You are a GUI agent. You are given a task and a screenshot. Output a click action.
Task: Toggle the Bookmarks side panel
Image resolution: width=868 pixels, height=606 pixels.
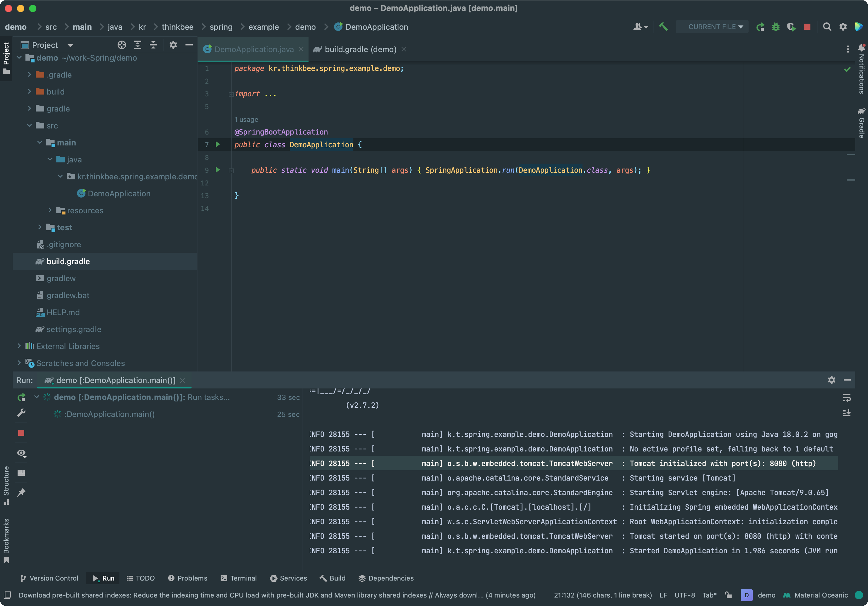pos(6,541)
